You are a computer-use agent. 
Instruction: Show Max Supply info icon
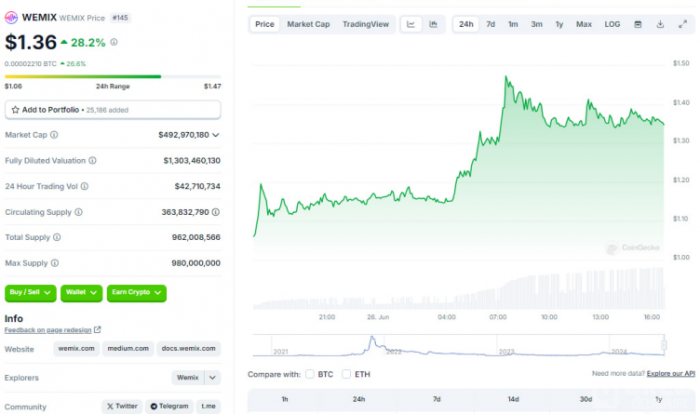tap(55, 263)
